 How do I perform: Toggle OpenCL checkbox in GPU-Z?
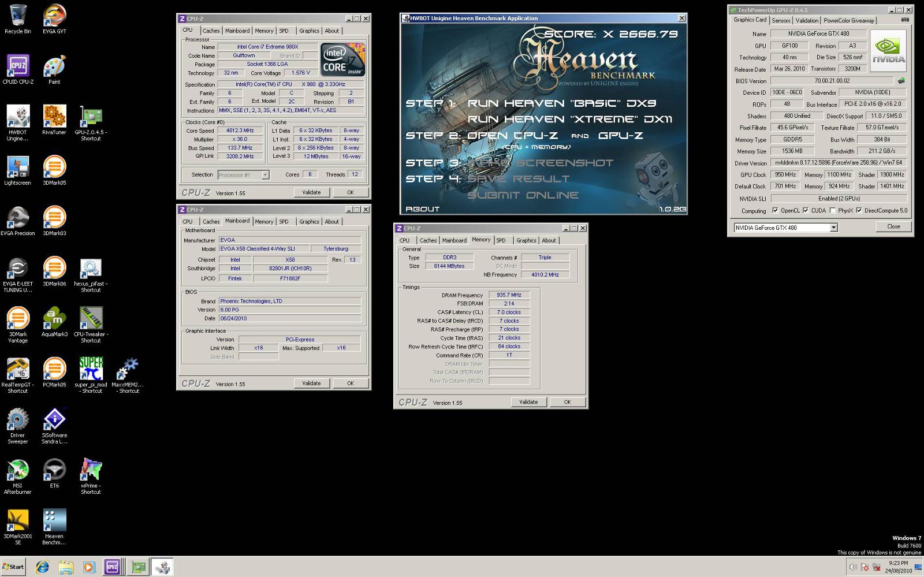775,210
